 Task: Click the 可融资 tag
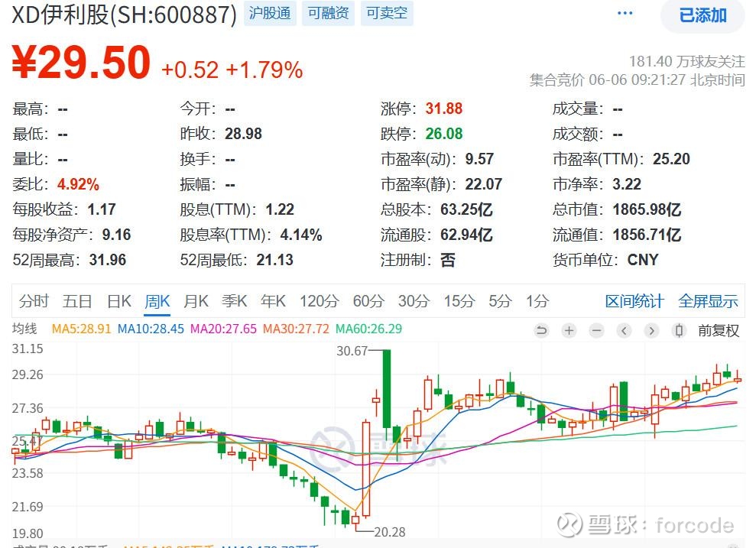329,13
